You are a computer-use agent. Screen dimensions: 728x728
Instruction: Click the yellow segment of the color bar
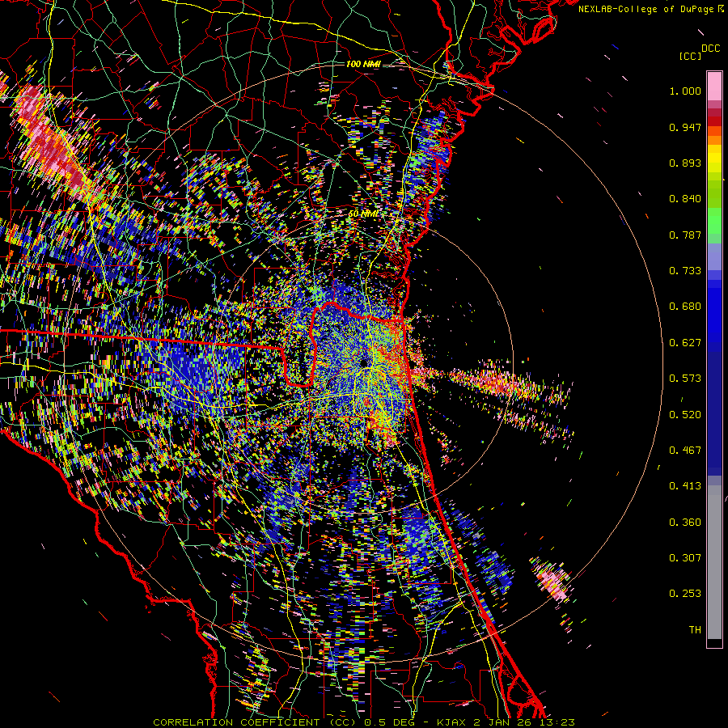(714, 160)
